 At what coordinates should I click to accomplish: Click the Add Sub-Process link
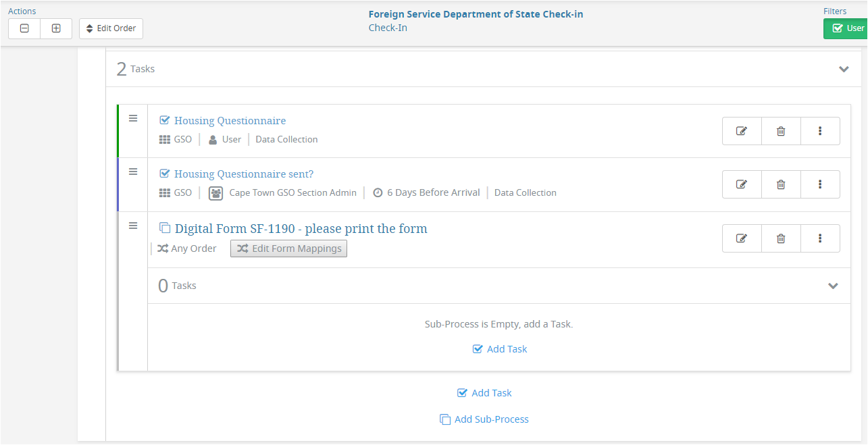pyautogui.click(x=484, y=419)
